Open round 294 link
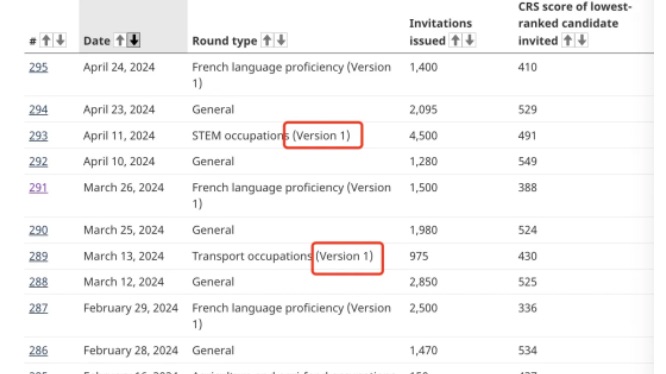Viewport: 666px width, 374px height. [38, 110]
